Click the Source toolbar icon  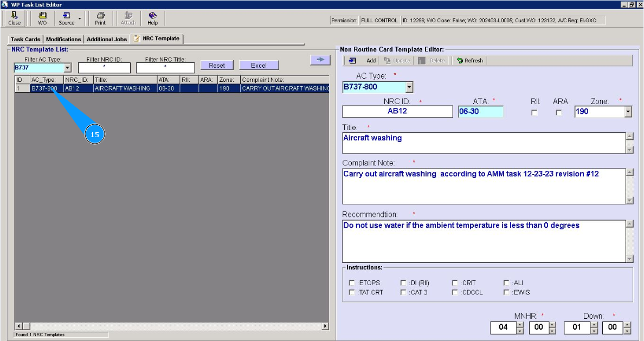point(67,18)
